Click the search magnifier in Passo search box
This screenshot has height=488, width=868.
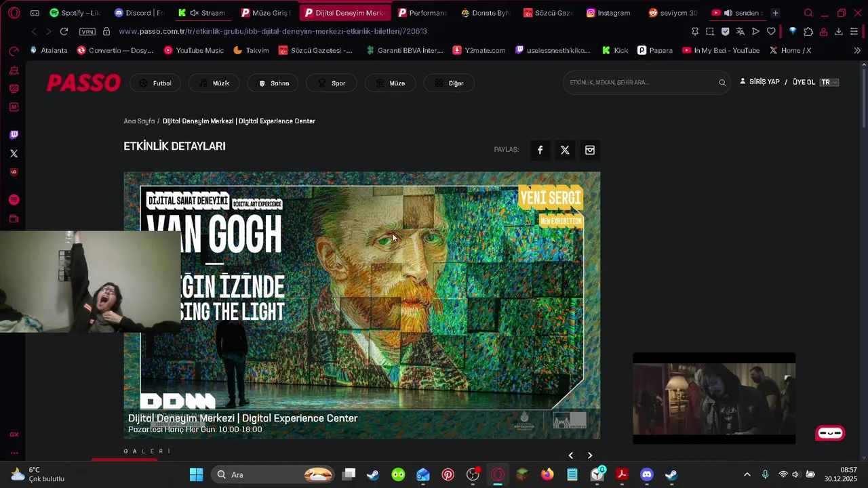click(x=722, y=83)
